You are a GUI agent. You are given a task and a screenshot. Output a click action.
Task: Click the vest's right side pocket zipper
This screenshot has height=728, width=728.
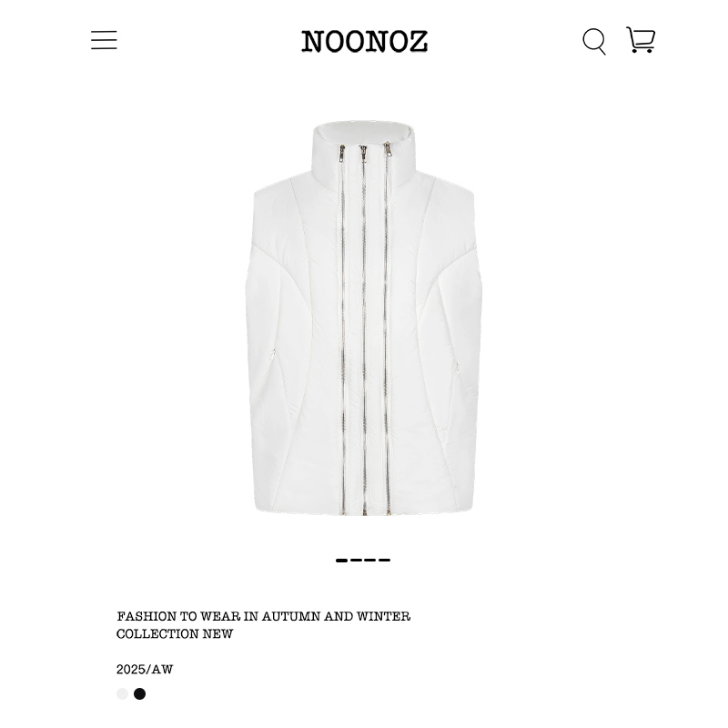pyautogui.click(x=457, y=369)
